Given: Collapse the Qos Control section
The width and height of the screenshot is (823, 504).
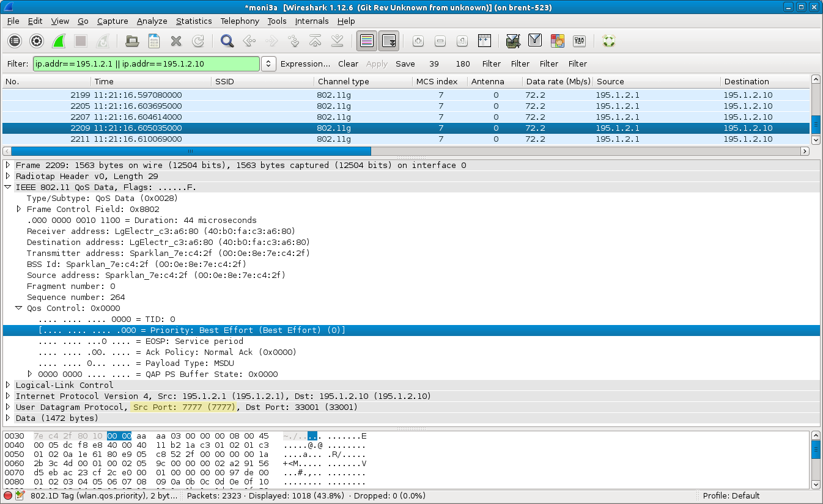Looking at the screenshot, I should 19,309.
